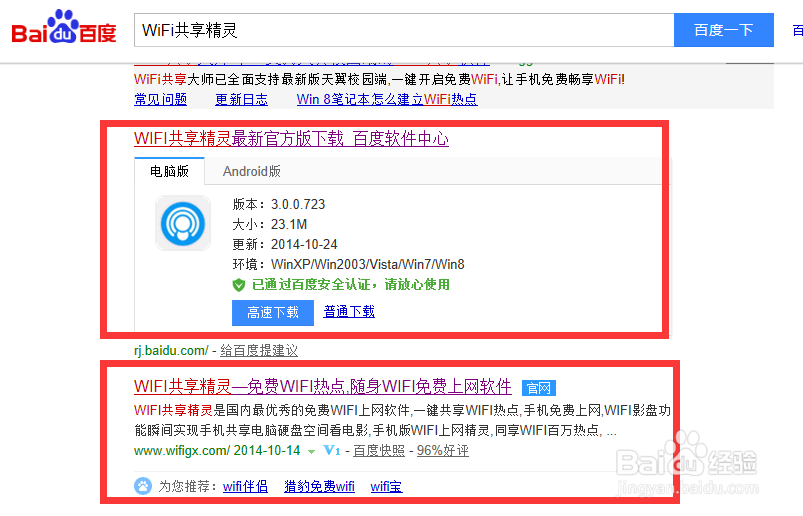The image size is (803, 516).
Task: Click the 官网 badge
Action: click(x=539, y=388)
